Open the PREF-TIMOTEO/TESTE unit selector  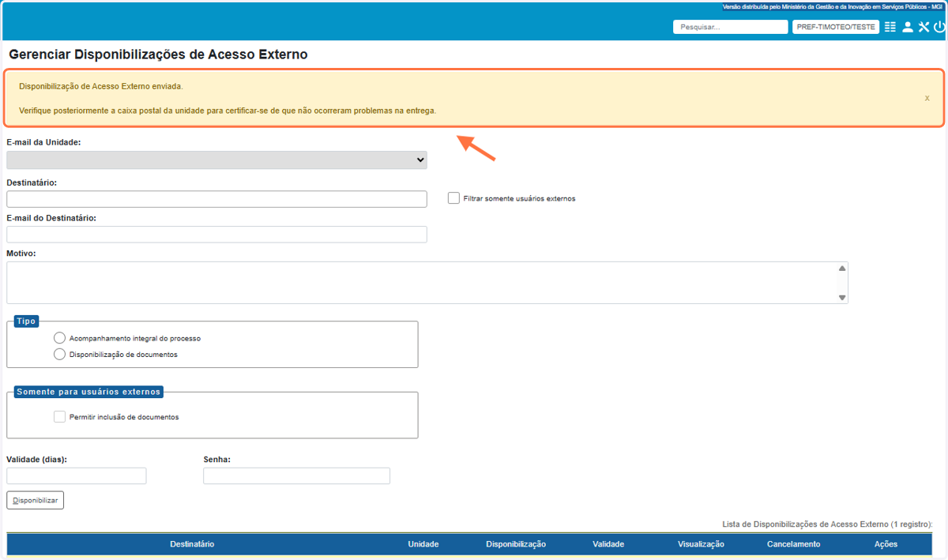click(x=836, y=27)
